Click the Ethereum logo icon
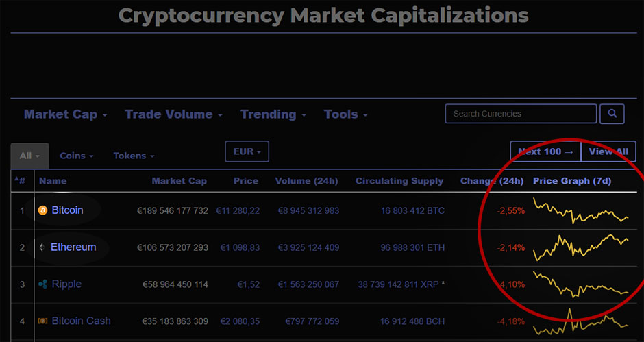This screenshot has width=644, height=342. point(42,247)
